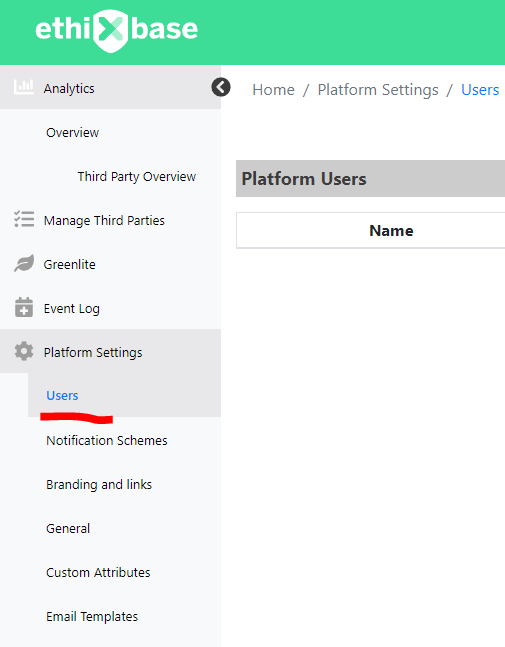This screenshot has width=505, height=647.
Task: Go to Manage Third Parties
Action: pyautogui.click(x=104, y=220)
